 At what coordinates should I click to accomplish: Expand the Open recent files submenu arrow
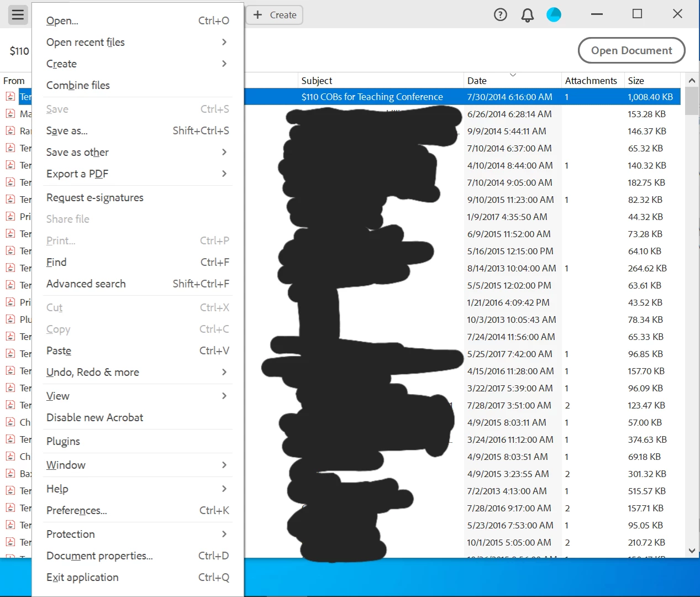(224, 42)
